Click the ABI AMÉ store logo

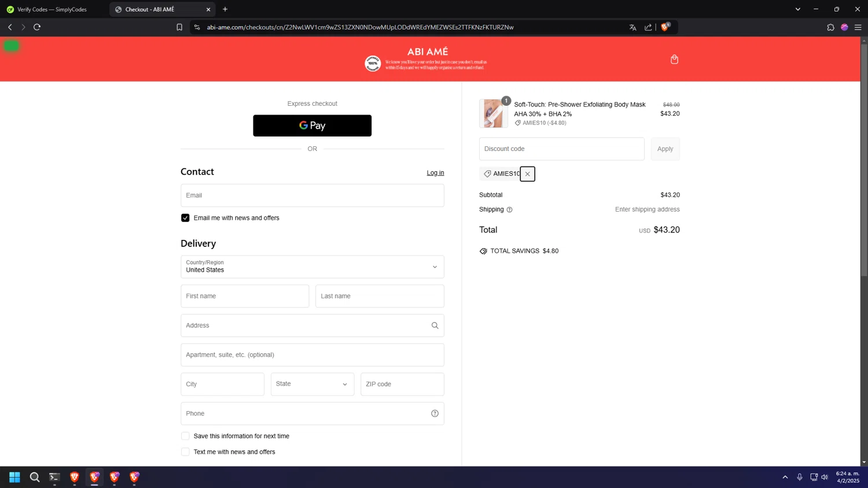coord(428,52)
